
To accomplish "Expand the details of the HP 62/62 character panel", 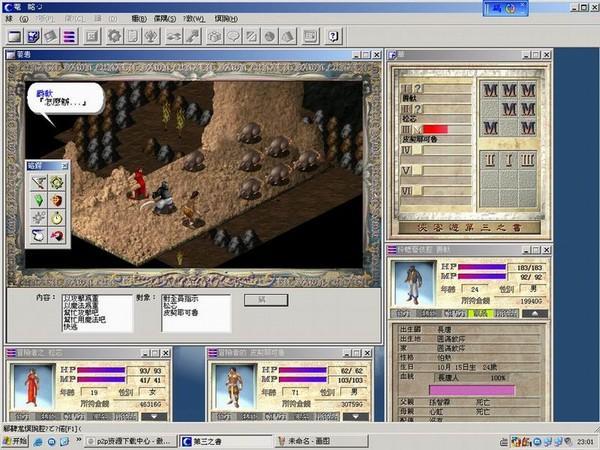I will pyautogui.click(x=355, y=417).
